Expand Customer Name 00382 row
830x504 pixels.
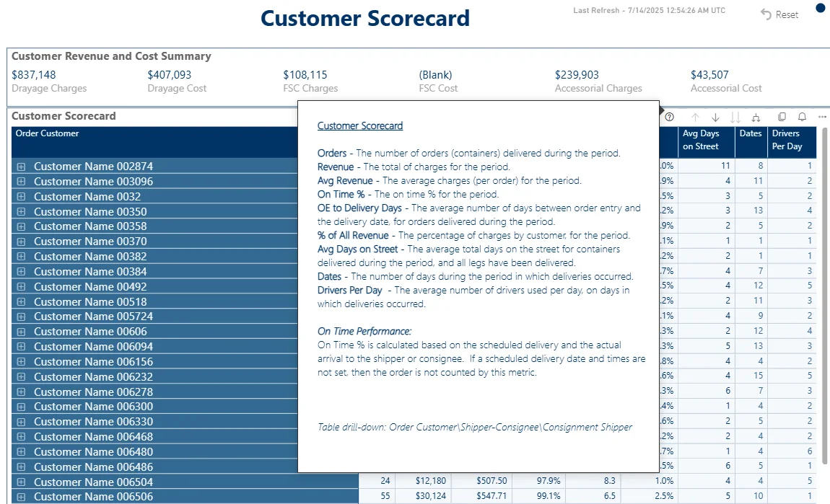[21, 257]
